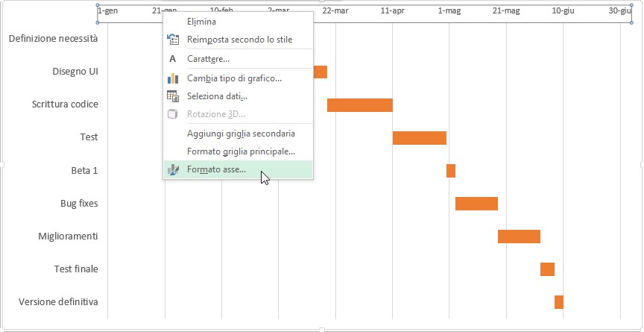Click the Miglioramenti orange bar
The height and width of the screenshot is (332, 644).
[519, 237]
